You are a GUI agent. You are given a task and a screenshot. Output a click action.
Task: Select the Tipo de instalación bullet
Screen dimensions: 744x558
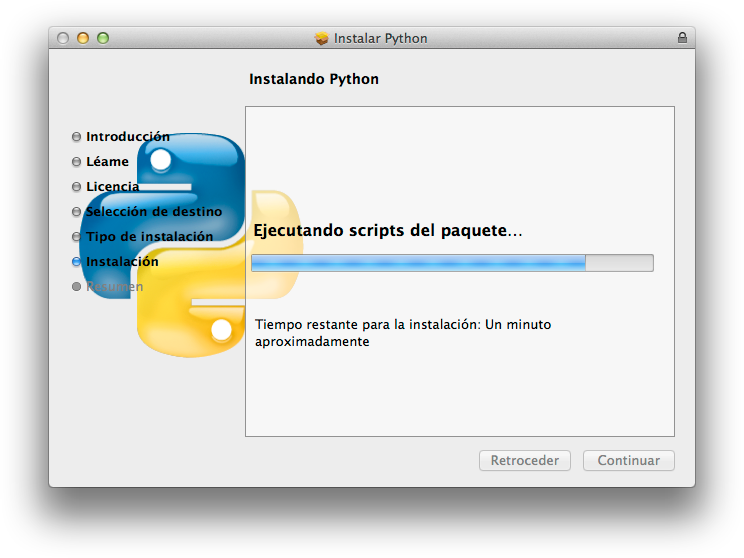76,236
